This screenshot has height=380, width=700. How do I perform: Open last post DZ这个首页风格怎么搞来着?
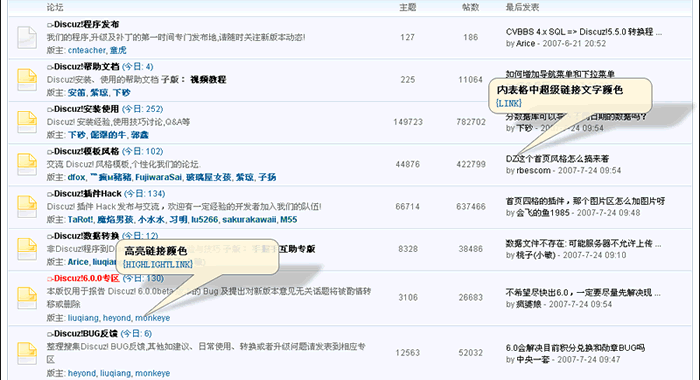coord(557,159)
